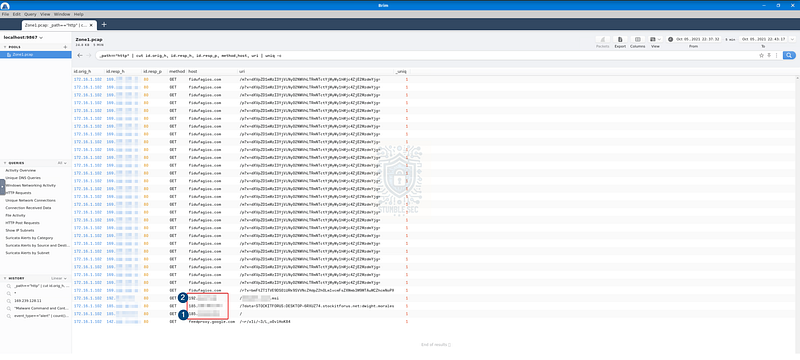Run the Windows Networking Activity query
This screenshot has width=800, height=360.
coord(31,186)
